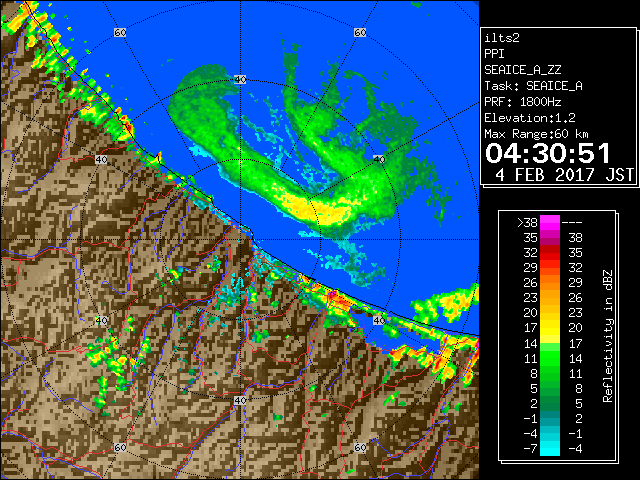Click the "PRF: 1800Hz" entry

click(522, 102)
